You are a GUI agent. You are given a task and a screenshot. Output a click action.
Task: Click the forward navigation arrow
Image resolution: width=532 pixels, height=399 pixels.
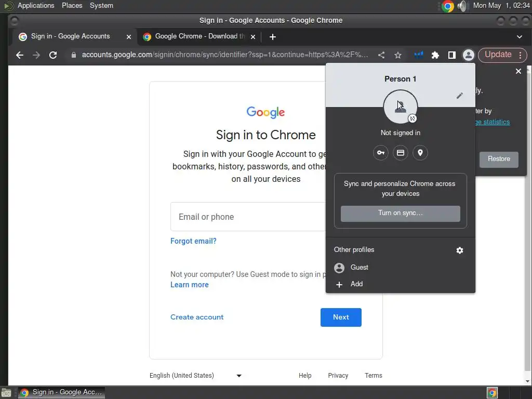pyautogui.click(x=36, y=55)
